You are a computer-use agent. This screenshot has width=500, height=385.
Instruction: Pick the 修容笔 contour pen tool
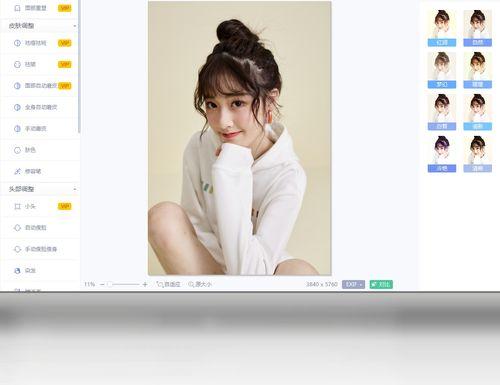(40, 171)
